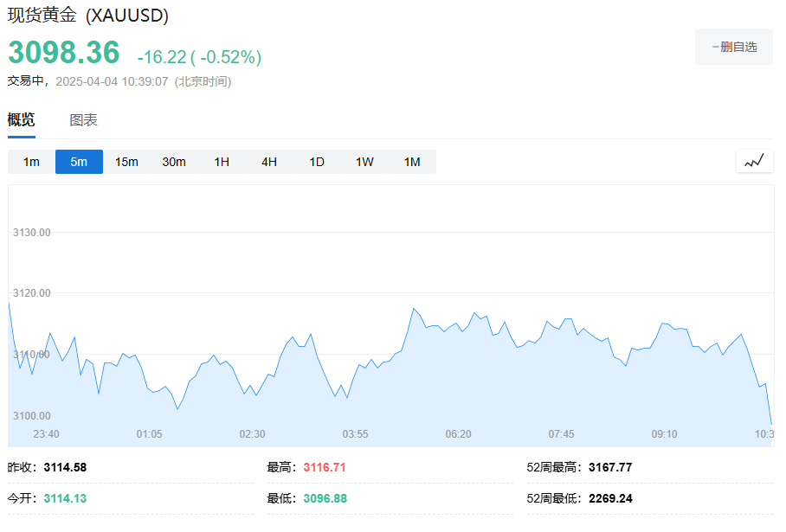Screen dimensions: 786x532
Task: Select the 1m timeframe
Action: click(31, 162)
